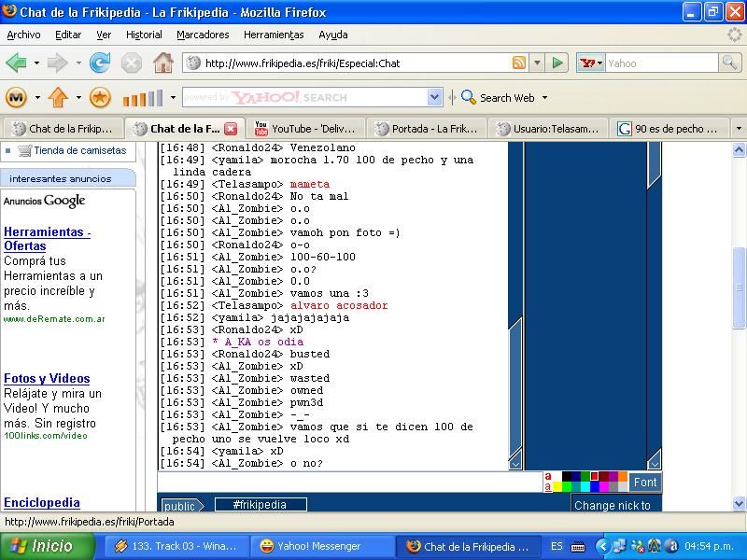747x560 pixels.
Task: Switch to the YouTube tab
Action: (x=305, y=129)
